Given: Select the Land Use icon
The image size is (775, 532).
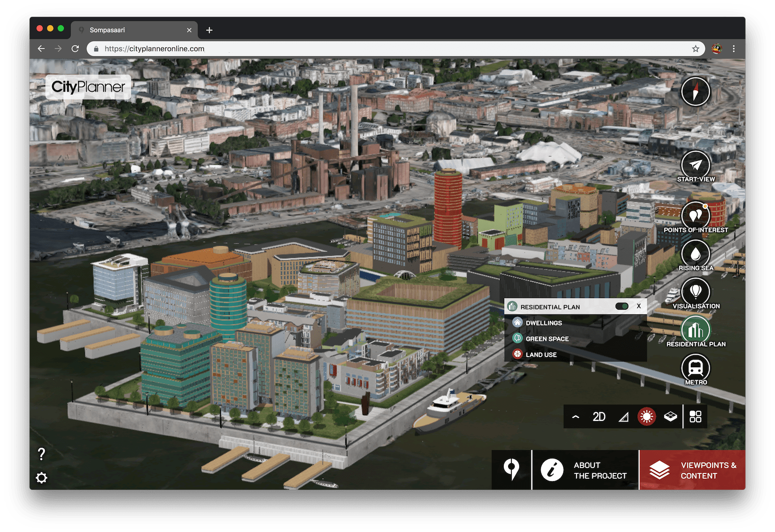Looking at the screenshot, I should [x=518, y=354].
